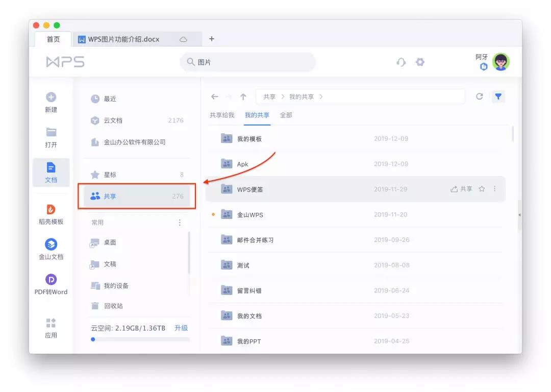Switch to the 全部 tab
The height and width of the screenshot is (392, 551).
(x=286, y=115)
